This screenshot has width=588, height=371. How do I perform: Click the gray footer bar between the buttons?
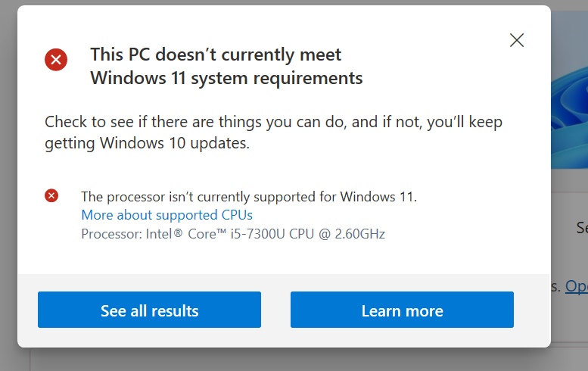[x=275, y=310]
